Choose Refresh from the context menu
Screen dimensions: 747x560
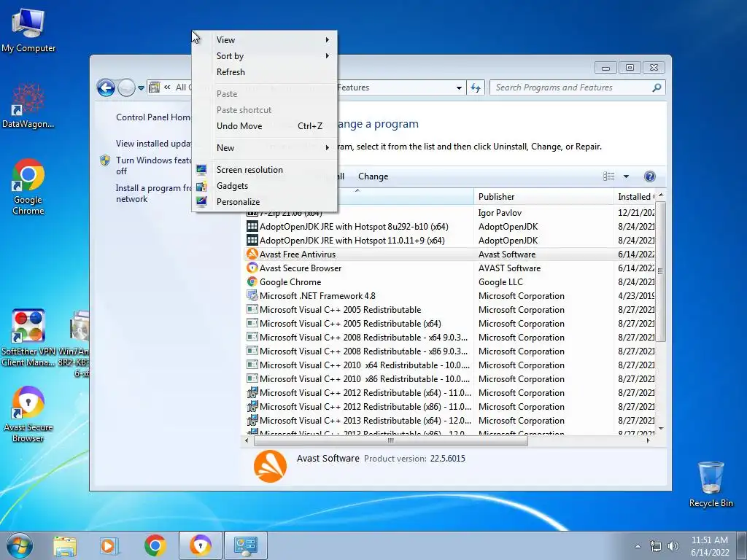tap(264, 72)
